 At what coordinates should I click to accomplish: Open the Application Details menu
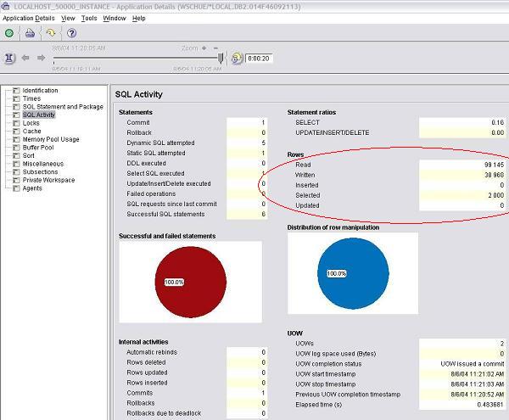[28, 18]
